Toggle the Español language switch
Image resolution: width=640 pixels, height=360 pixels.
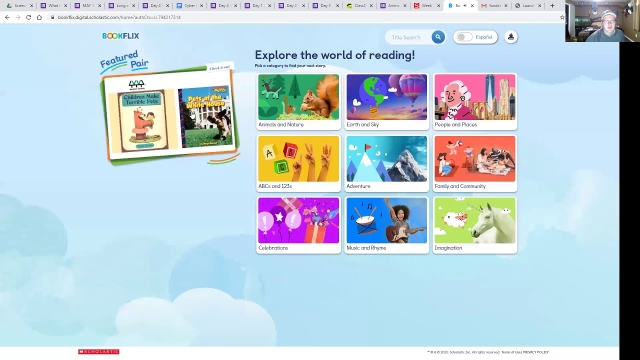[x=464, y=37]
